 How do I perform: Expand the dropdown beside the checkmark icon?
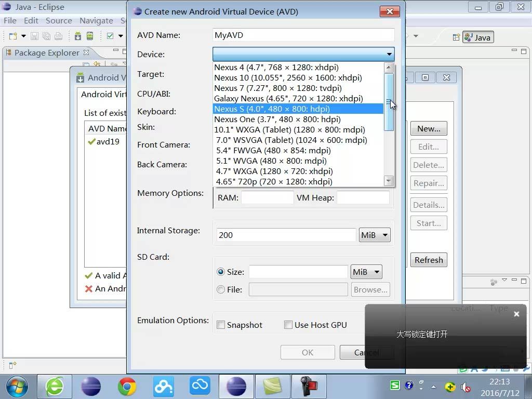[121, 36]
